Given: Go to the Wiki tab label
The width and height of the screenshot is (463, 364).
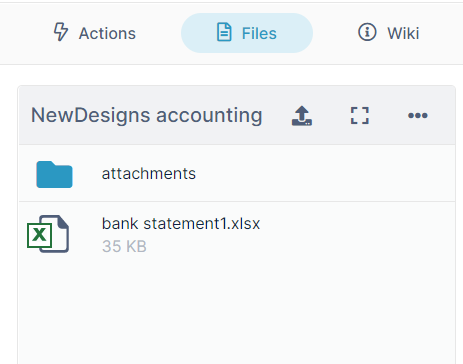Looking at the screenshot, I should click(x=403, y=33).
